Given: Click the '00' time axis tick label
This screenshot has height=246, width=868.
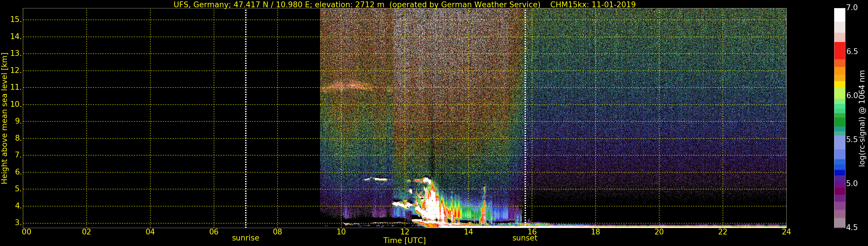Looking at the screenshot, I should 27,232.
